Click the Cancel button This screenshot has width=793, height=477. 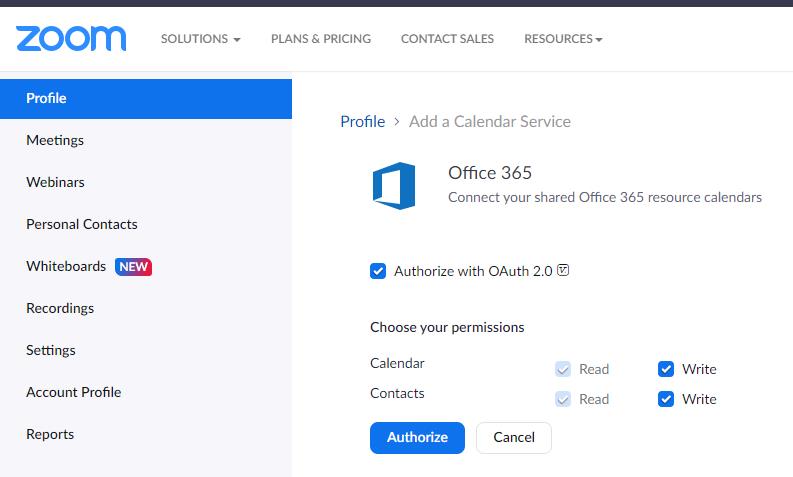coord(514,437)
